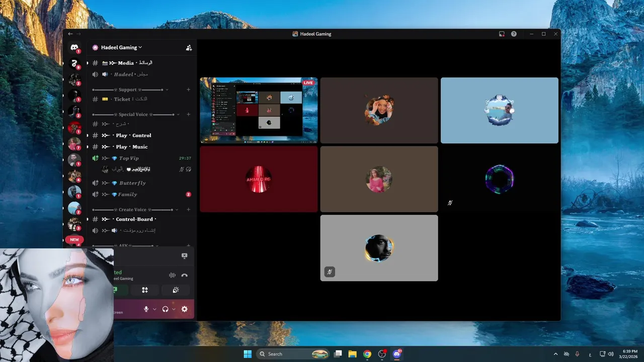644x362 pixels.
Task: Open User Settings gear
Action: click(185, 309)
